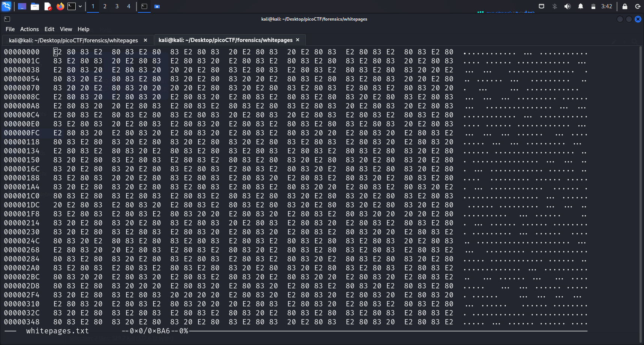This screenshot has height=345, width=644.
Task: Click the first hex byte E2 at offset 00000000
Action: click(57, 52)
